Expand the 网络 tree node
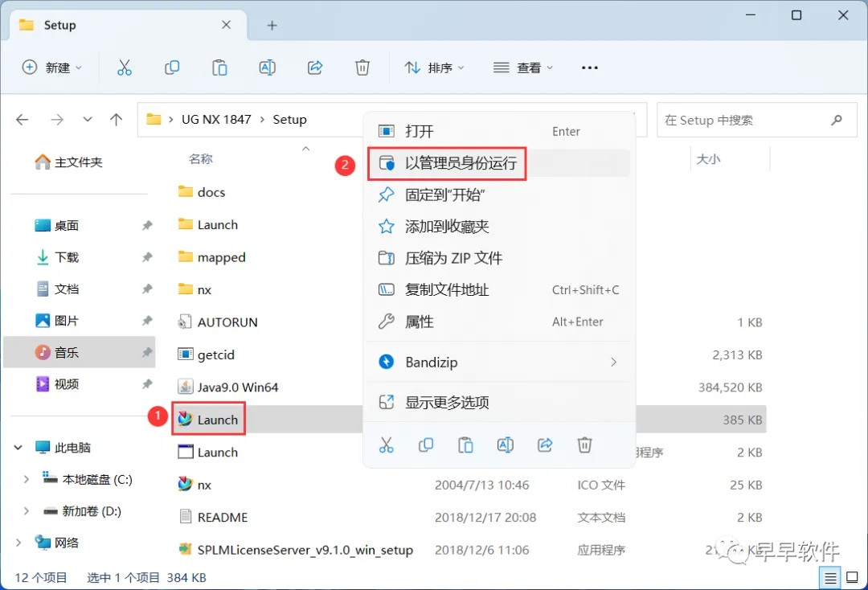The height and width of the screenshot is (590, 868). coord(18,543)
